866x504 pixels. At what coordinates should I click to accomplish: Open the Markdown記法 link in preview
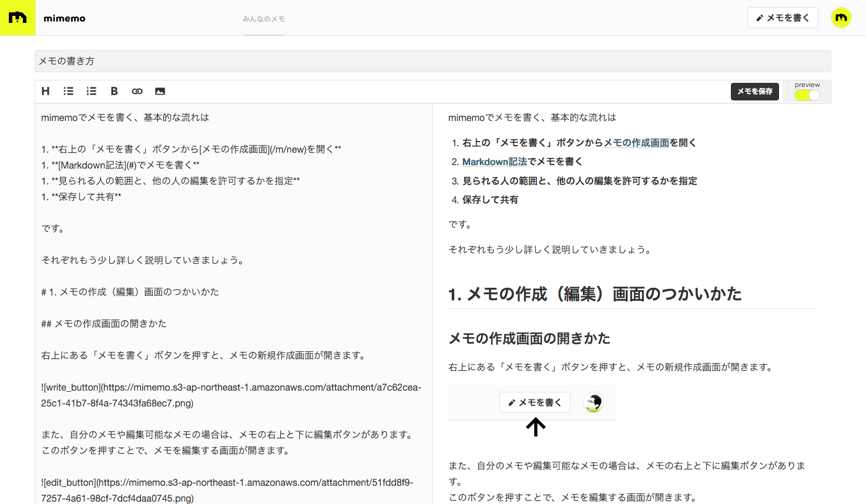(x=495, y=162)
